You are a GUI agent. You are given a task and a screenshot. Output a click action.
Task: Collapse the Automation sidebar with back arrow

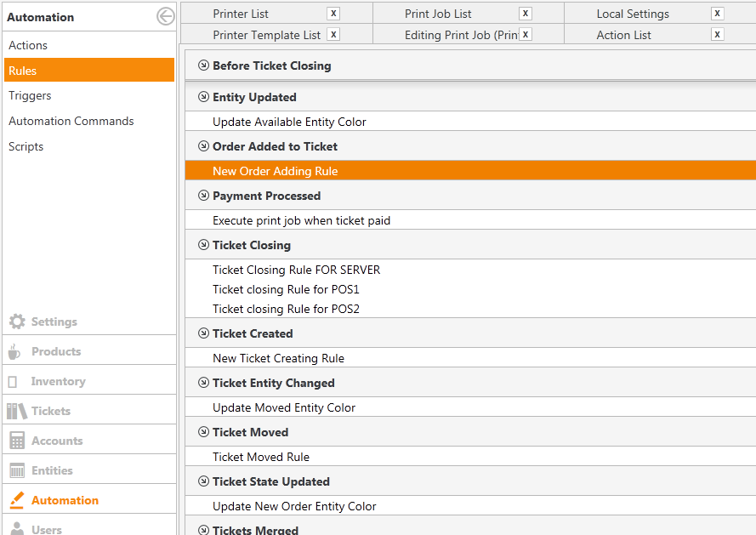click(x=165, y=16)
